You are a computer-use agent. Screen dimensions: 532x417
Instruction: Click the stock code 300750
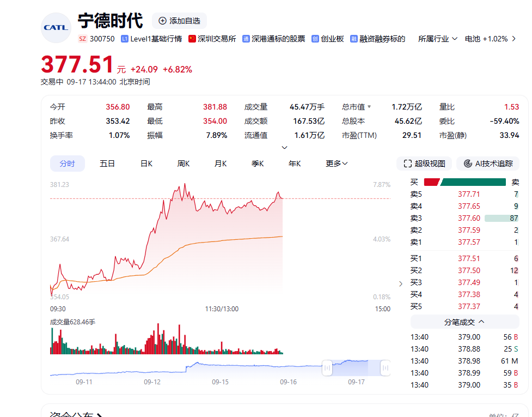[x=102, y=39]
